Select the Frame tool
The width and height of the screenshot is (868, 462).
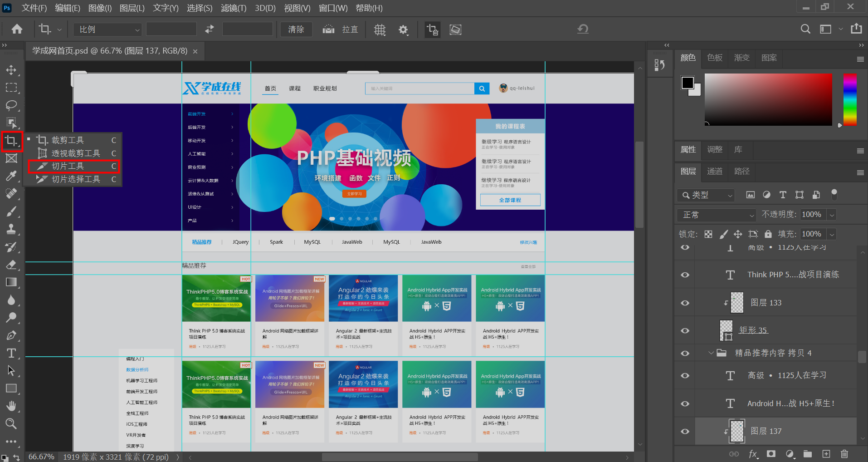coord(11,158)
